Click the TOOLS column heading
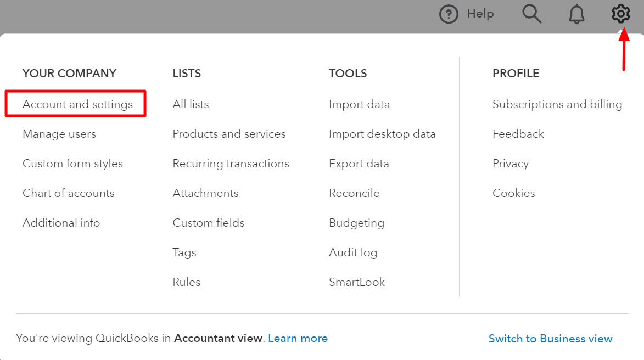Image resolution: width=644 pixels, height=360 pixels. coord(348,74)
